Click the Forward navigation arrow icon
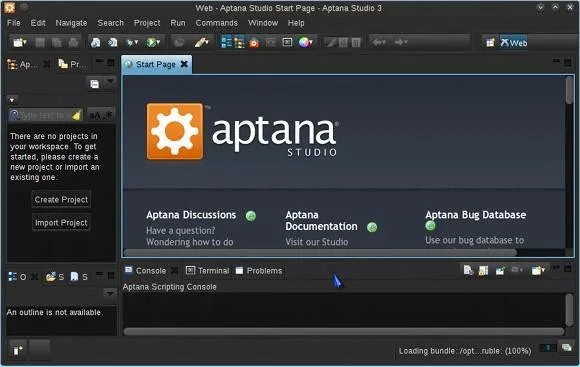580x367 pixels. tap(399, 43)
